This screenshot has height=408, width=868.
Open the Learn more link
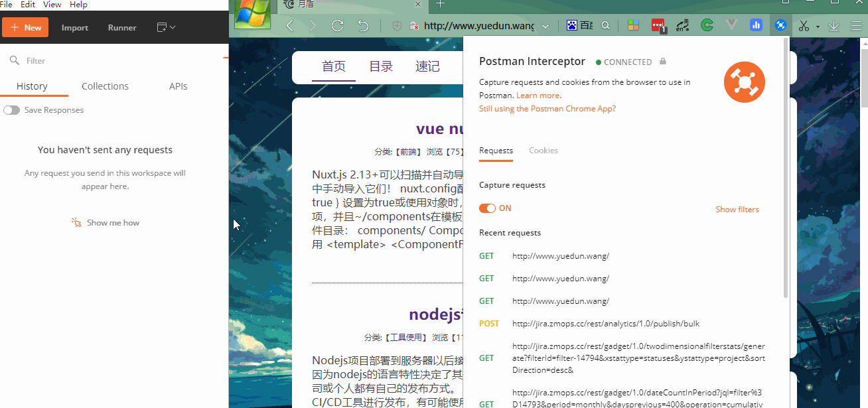[538, 96]
